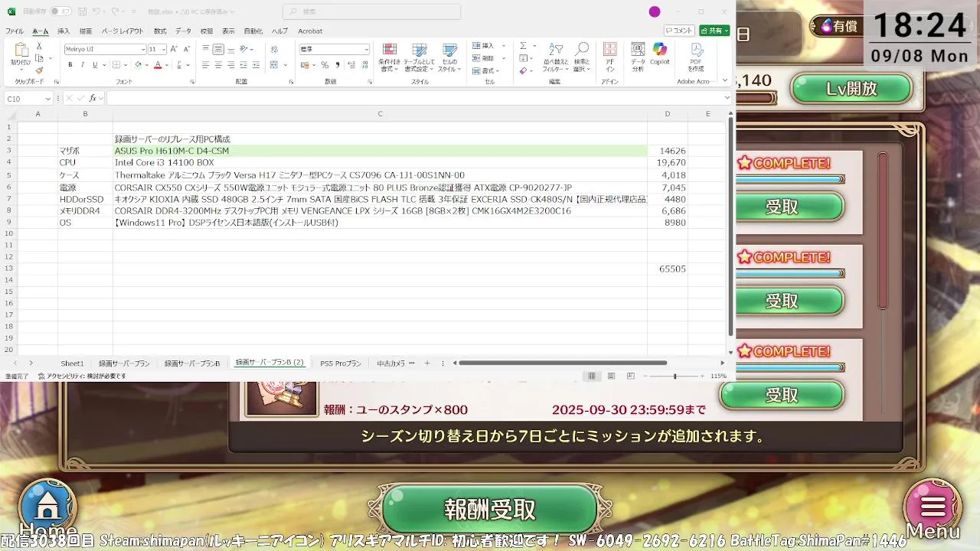Image resolution: width=980 pixels, height=551 pixels.
Task: Click the Format Painter brush icon
Action: [39, 70]
